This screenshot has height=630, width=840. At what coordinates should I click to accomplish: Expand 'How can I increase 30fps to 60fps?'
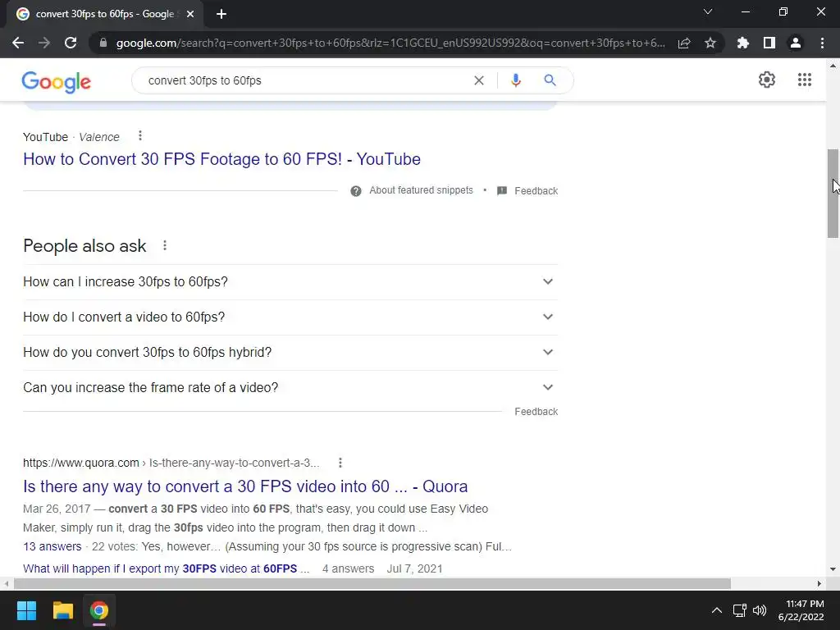[290, 282]
